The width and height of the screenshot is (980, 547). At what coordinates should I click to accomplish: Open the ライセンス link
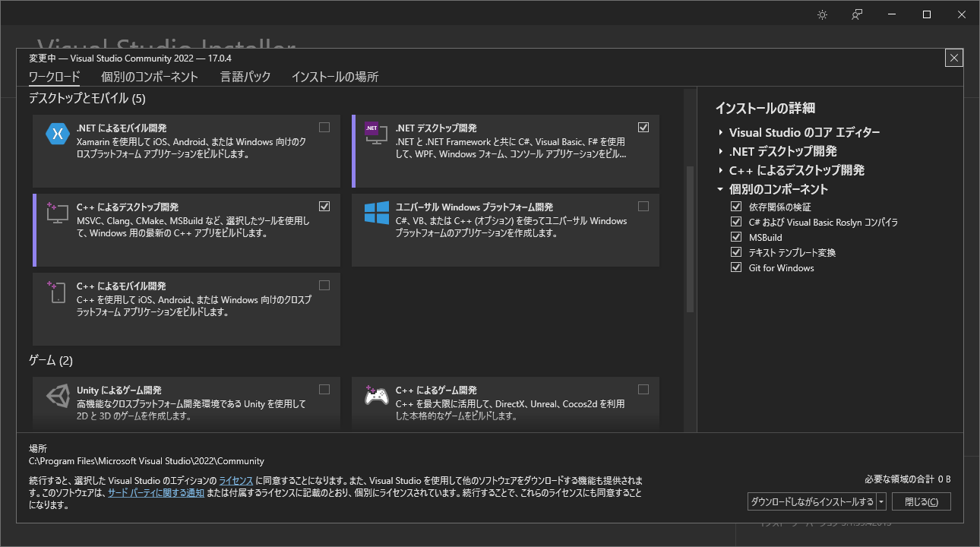click(x=236, y=481)
